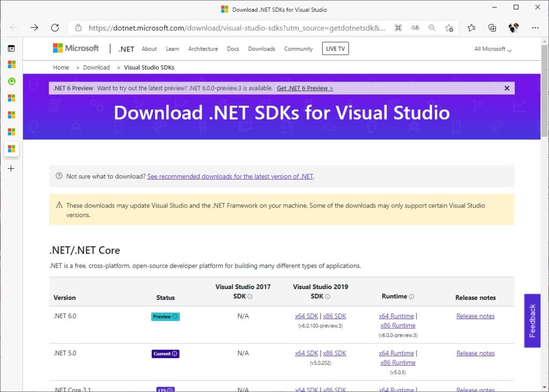Download x86 SDK for .NET 5.0
This screenshot has height=392, width=549.
(x=335, y=353)
